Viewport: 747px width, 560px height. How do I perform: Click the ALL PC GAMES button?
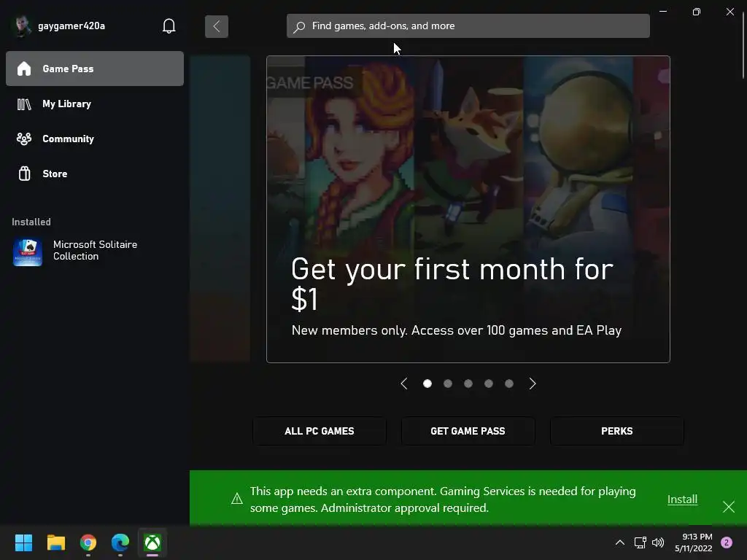(x=320, y=431)
